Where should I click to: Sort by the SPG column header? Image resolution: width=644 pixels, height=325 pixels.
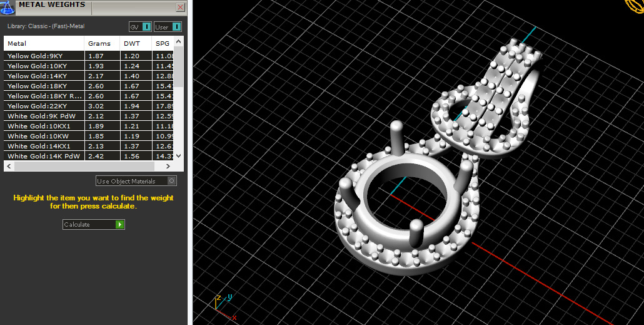(x=163, y=43)
